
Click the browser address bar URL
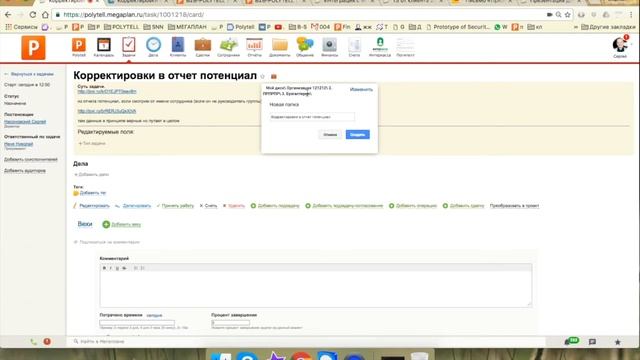(133, 15)
